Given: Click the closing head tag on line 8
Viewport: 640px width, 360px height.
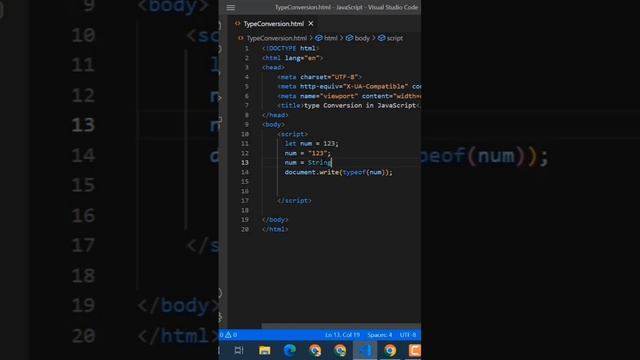Looking at the screenshot, I should point(275,115).
